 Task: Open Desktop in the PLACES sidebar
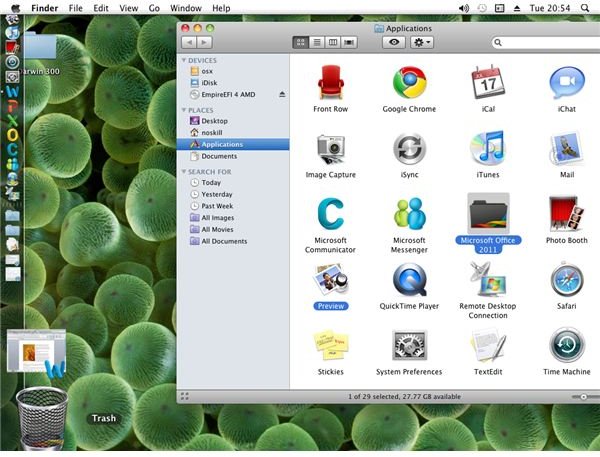[233, 121]
